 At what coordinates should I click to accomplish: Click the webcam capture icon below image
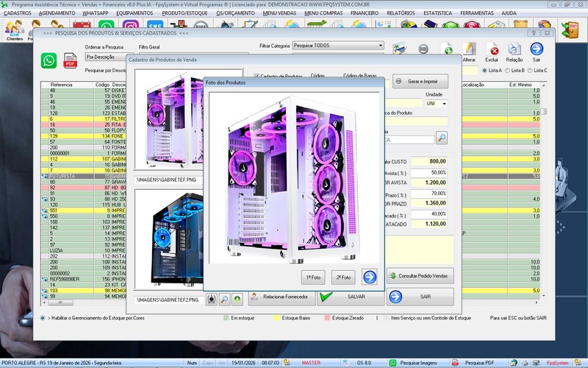coord(211,298)
